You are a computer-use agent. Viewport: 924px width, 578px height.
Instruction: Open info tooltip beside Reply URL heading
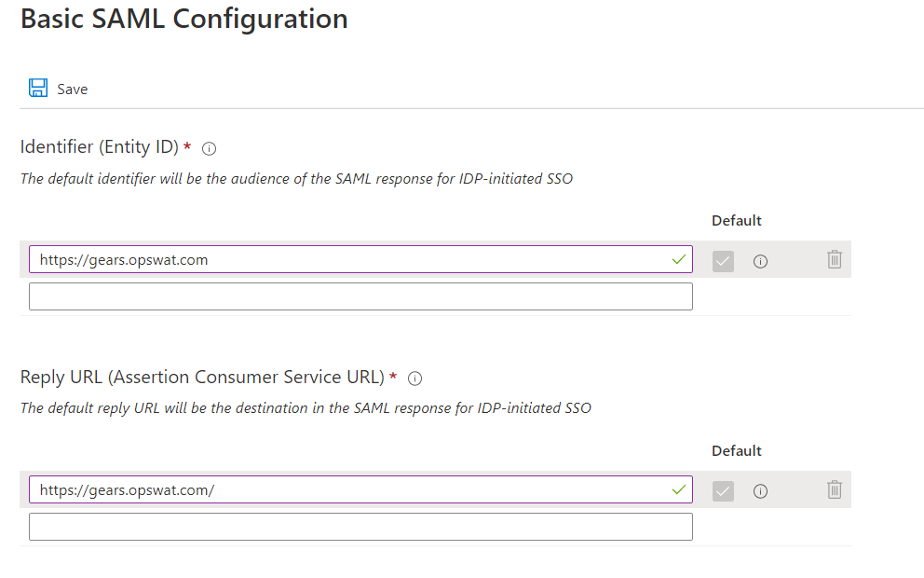[x=414, y=378]
